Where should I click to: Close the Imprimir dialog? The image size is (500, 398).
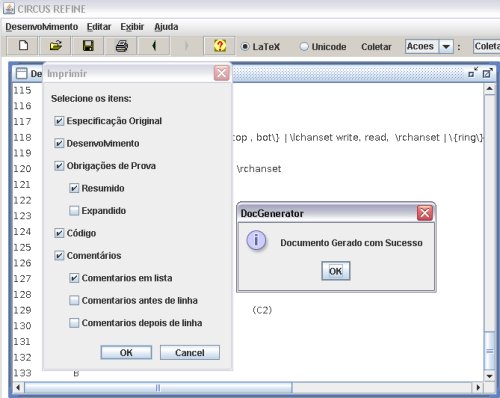tap(222, 73)
